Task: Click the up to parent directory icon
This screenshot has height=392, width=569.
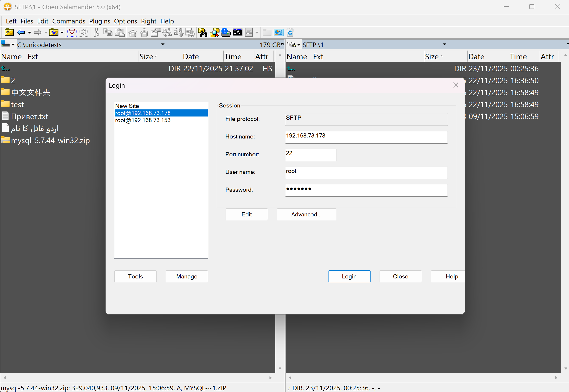Action: coord(9,32)
